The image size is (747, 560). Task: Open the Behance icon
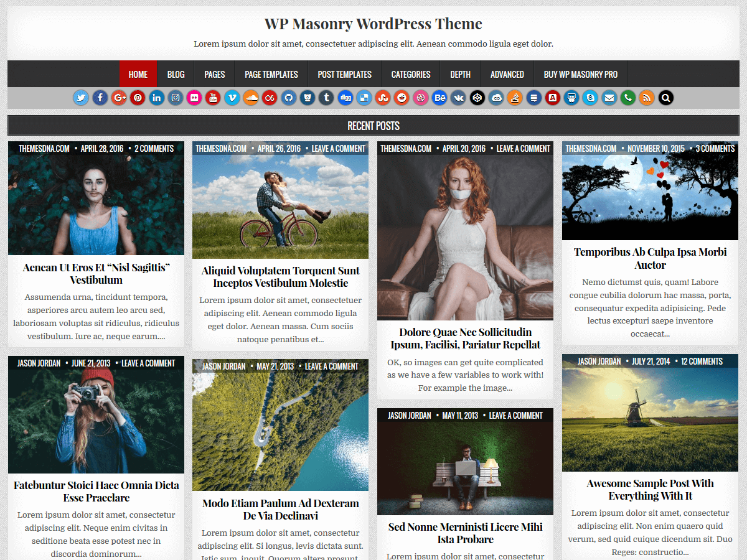tap(439, 98)
